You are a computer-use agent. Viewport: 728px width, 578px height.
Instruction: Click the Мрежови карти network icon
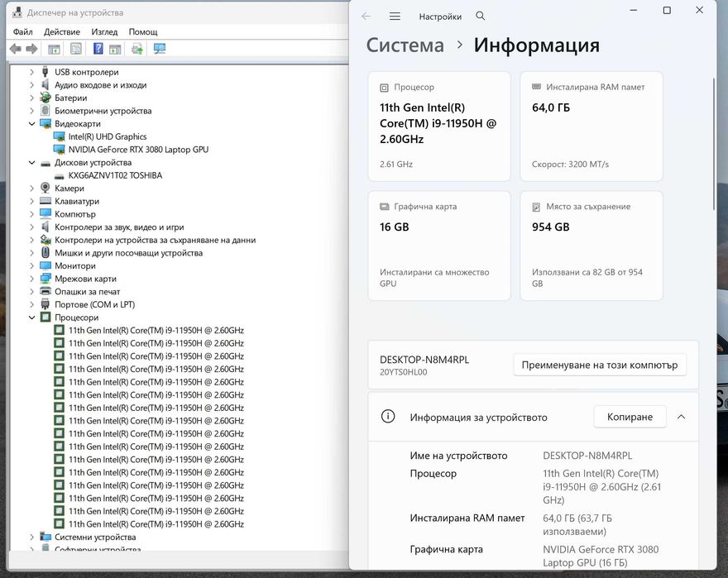pos(45,278)
